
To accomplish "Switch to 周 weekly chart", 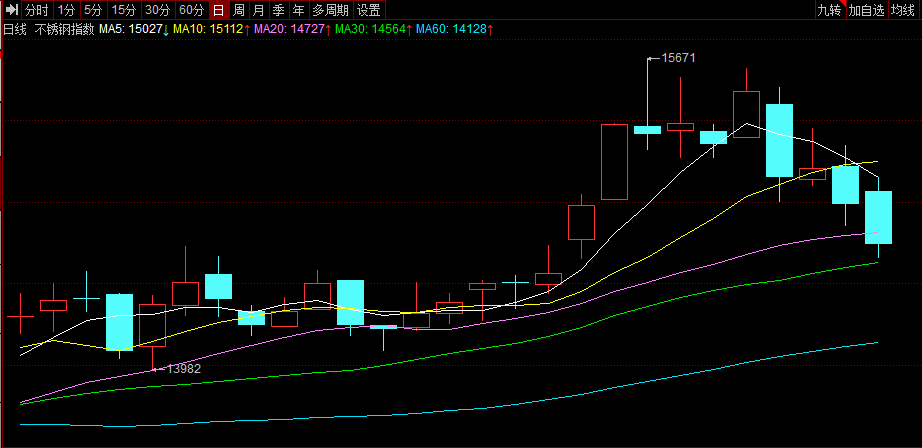I will [239, 9].
